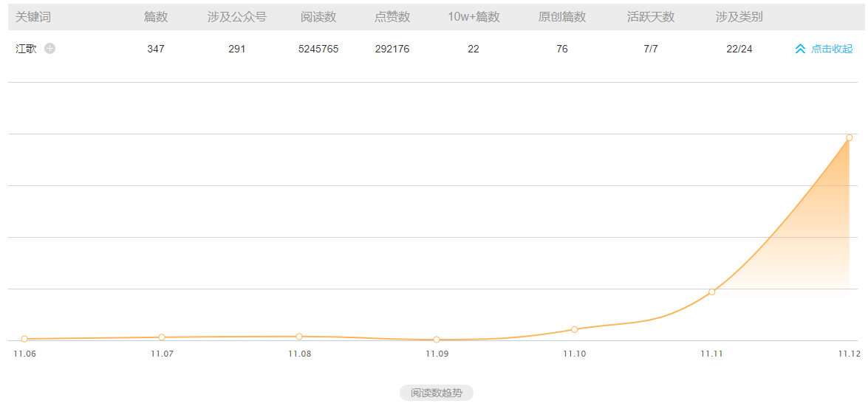Click the 活跃天数 column header

point(651,17)
